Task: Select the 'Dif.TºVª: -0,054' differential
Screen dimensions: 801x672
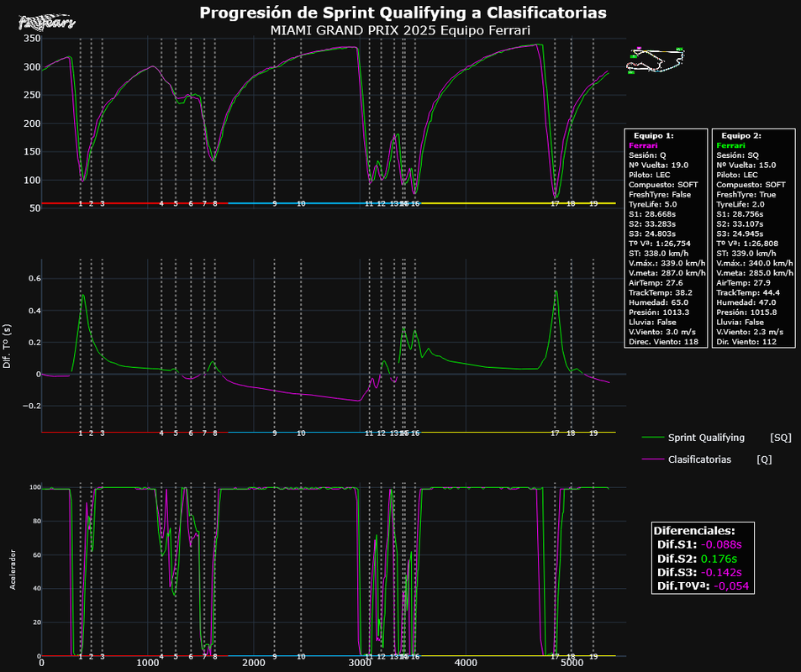Action: point(703,586)
